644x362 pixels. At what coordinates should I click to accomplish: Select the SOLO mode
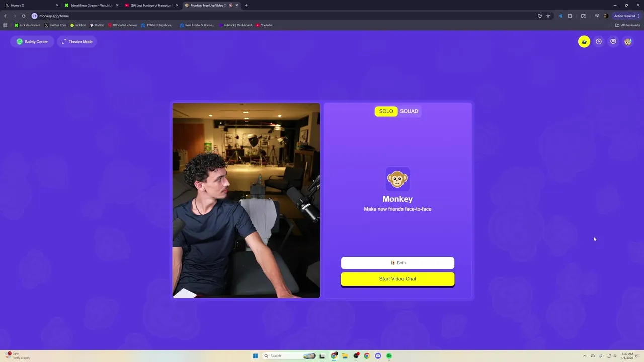tap(386, 111)
